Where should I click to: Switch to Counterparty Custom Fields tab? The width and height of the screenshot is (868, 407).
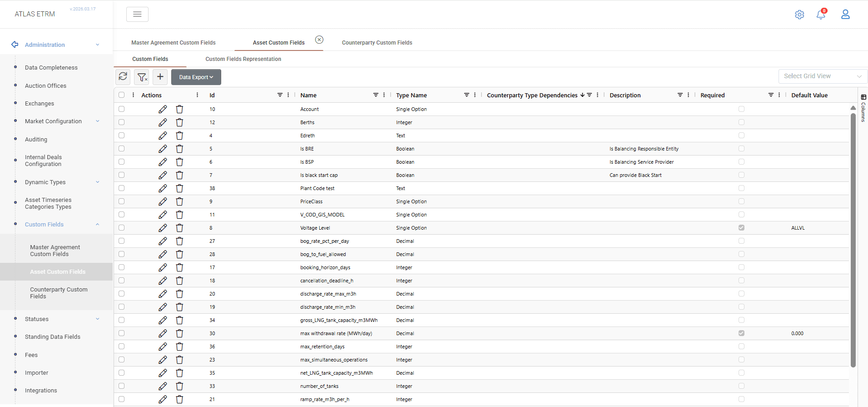click(377, 43)
